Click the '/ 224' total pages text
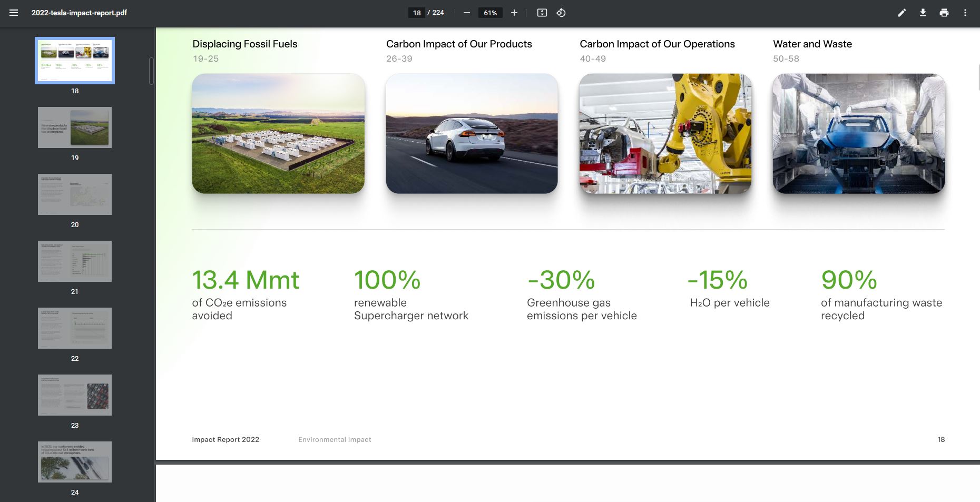Image resolution: width=980 pixels, height=502 pixels. pyautogui.click(x=436, y=13)
